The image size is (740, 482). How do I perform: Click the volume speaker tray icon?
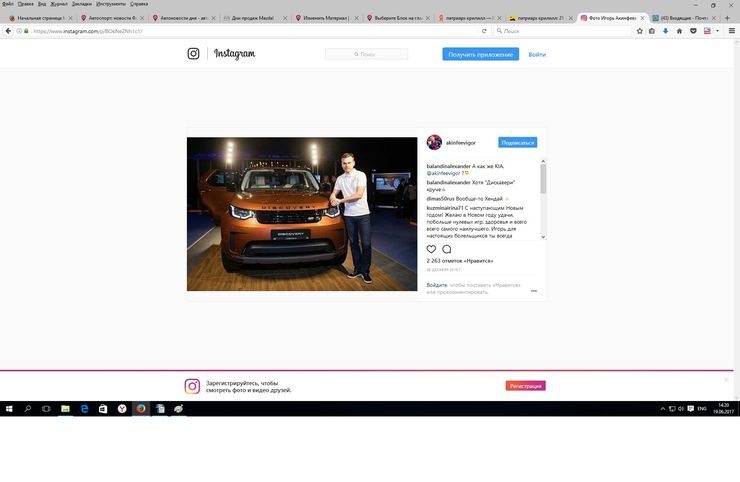[x=681, y=409]
